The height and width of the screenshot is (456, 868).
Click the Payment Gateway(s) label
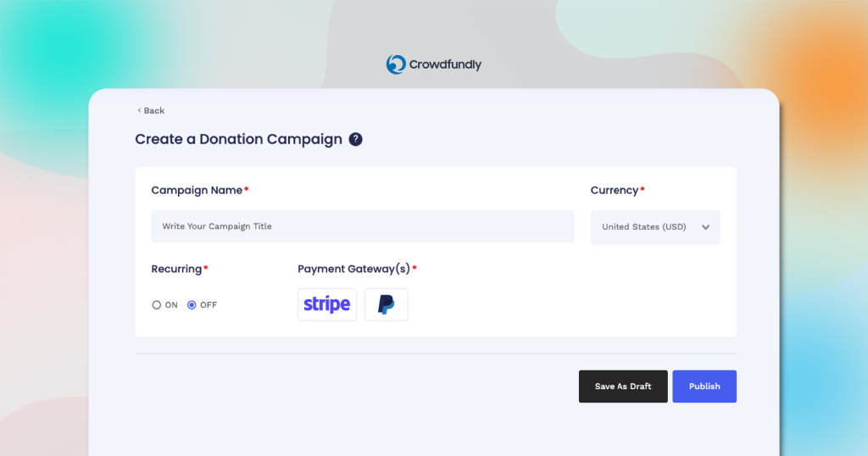tap(353, 269)
